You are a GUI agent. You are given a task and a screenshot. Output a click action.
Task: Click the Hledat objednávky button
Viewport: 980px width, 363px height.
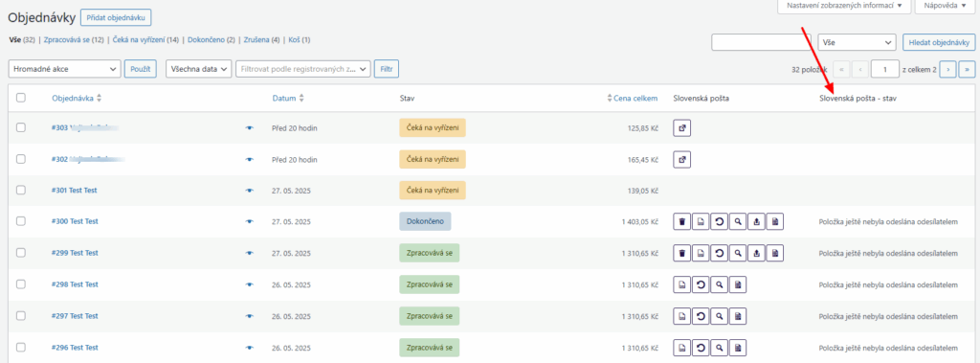[939, 42]
